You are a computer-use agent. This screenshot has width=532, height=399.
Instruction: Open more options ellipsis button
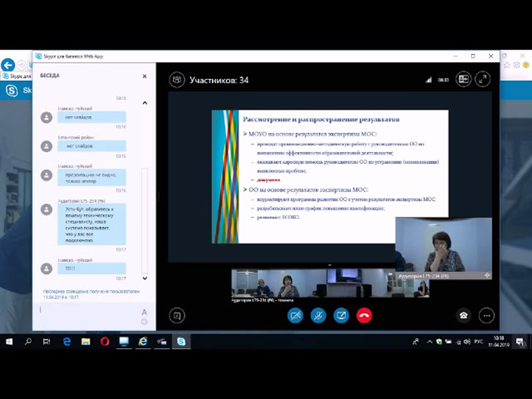(487, 315)
